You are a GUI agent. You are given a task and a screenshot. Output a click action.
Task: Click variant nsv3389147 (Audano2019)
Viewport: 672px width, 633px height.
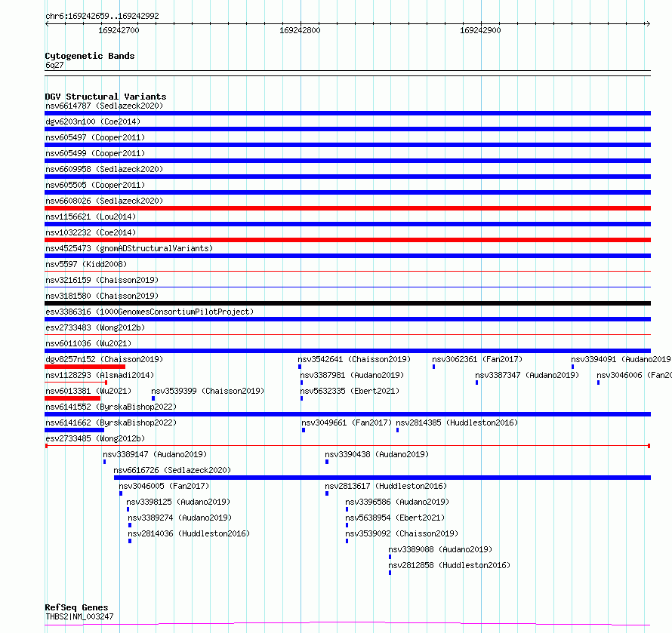(x=155, y=454)
